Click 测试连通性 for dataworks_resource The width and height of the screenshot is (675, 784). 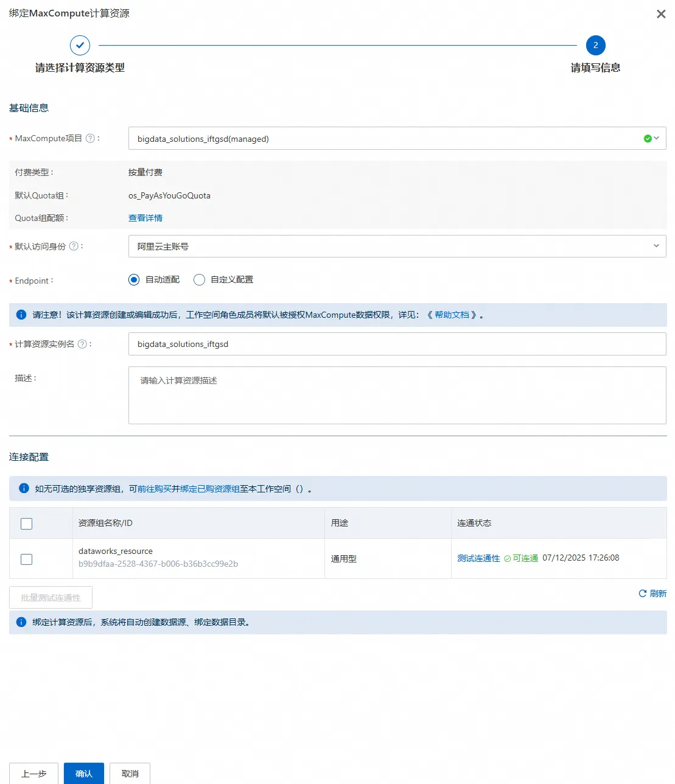[478, 558]
